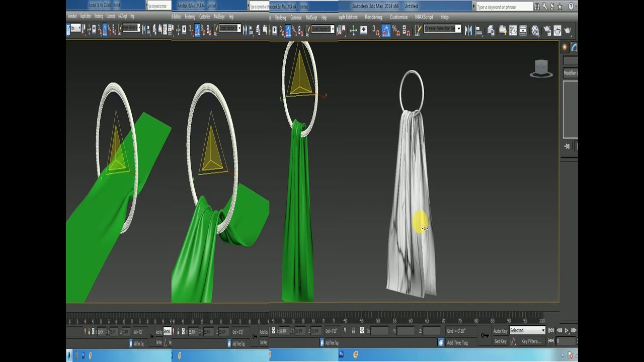Click Add Time Tag in rightmost window

[x=457, y=342]
